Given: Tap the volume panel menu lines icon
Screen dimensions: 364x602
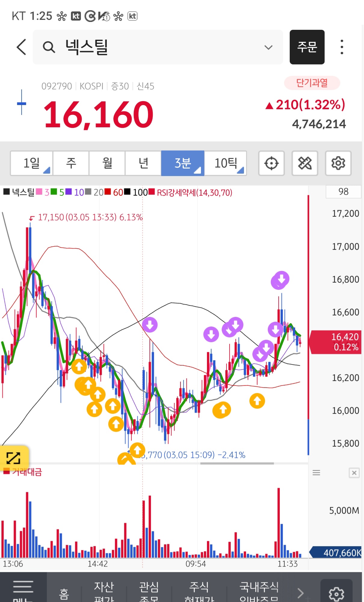Looking at the screenshot, I should [x=316, y=473].
